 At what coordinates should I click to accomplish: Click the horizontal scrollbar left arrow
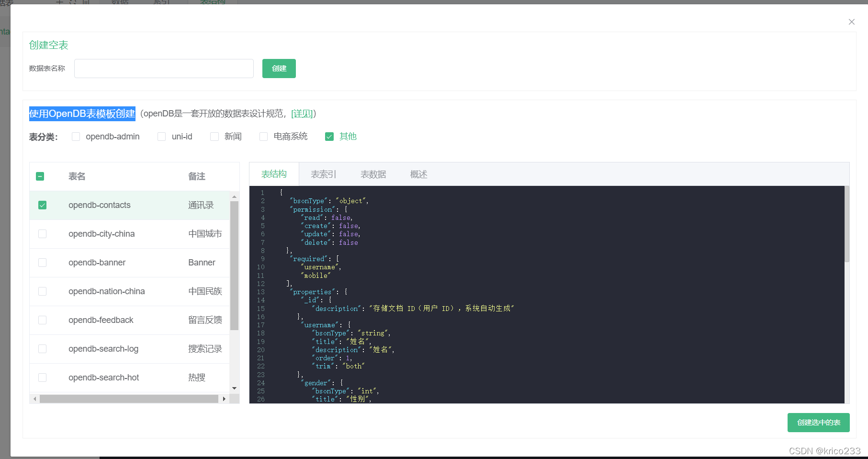(34, 399)
